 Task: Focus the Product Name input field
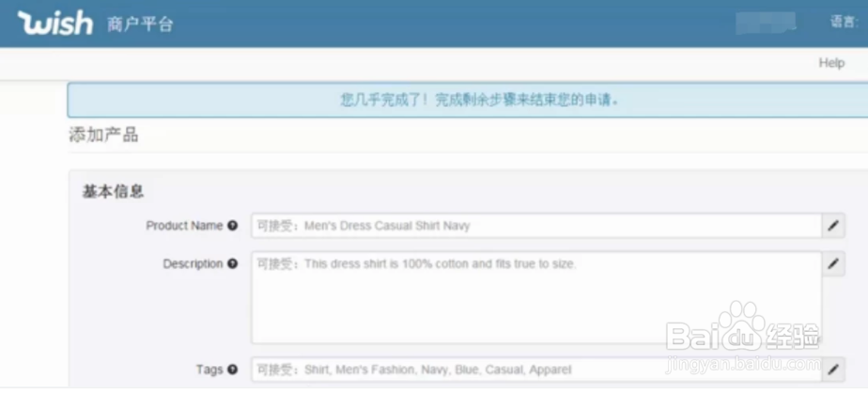pyautogui.click(x=536, y=226)
